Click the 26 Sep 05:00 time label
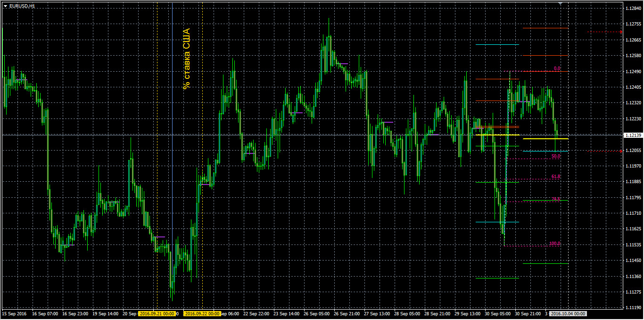This screenshot has height=320, width=644. pyautogui.click(x=317, y=313)
